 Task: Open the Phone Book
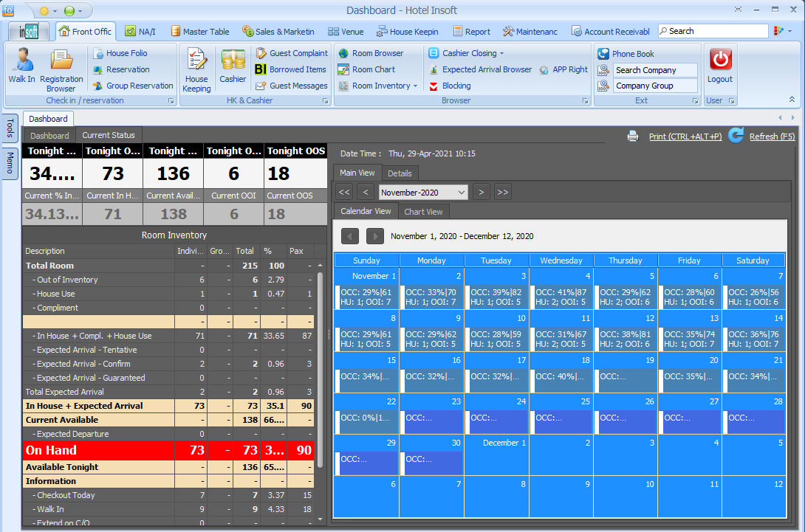(x=632, y=54)
